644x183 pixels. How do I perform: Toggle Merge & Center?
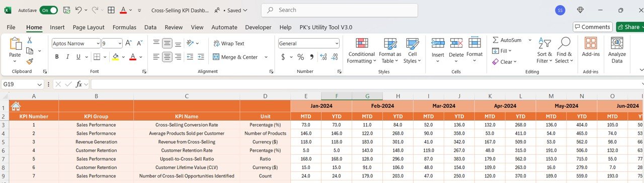235,57
